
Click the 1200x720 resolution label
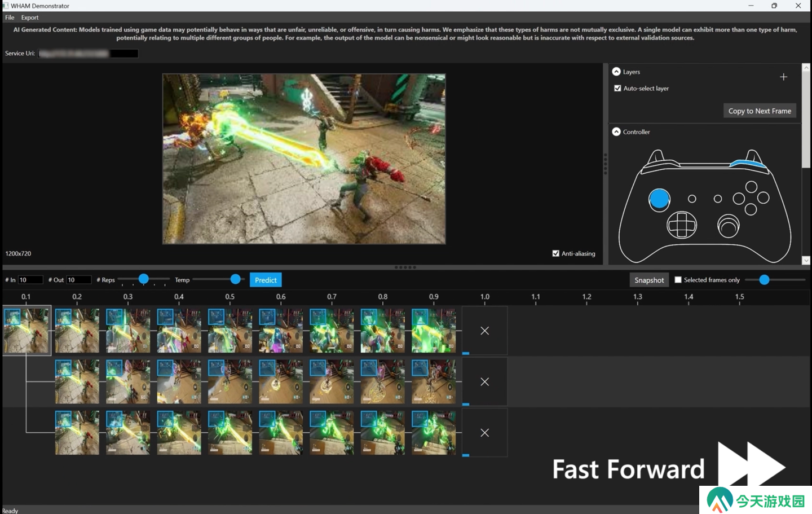18,253
